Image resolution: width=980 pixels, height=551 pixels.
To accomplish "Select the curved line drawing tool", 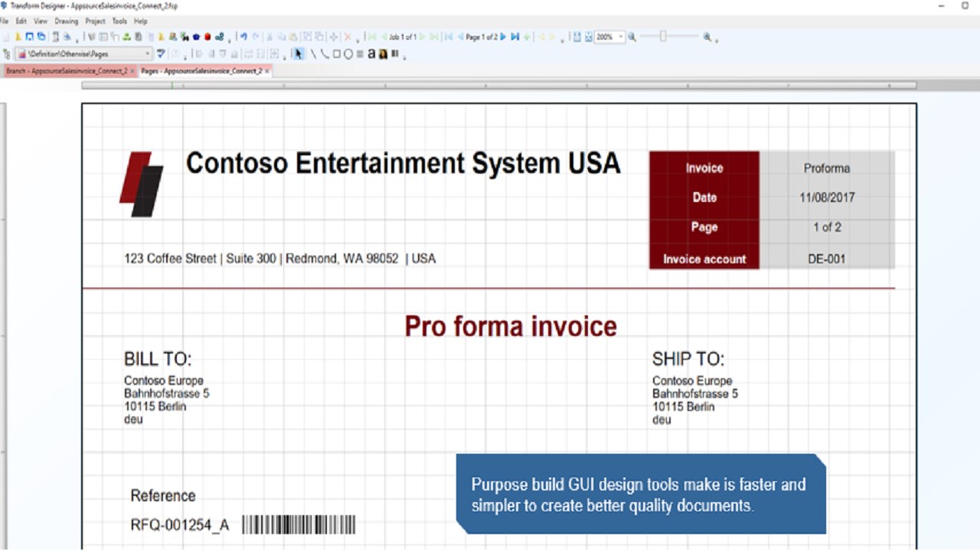I will pos(325,54).
